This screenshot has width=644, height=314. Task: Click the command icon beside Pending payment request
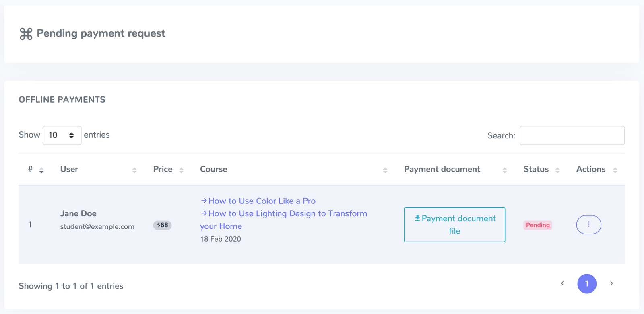26,34
